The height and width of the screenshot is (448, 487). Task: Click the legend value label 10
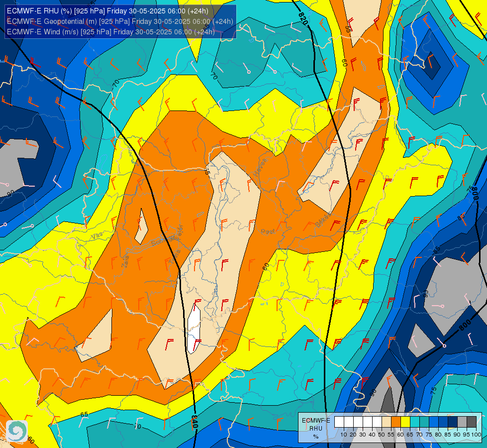pyautogui.click(x=344, y=435)
